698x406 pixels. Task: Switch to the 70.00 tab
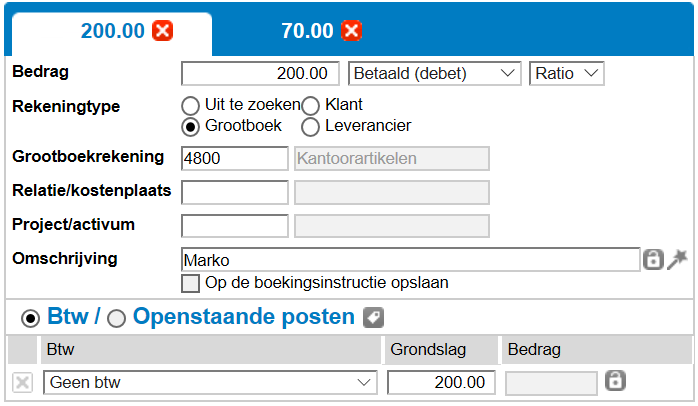tap(308, 31)
